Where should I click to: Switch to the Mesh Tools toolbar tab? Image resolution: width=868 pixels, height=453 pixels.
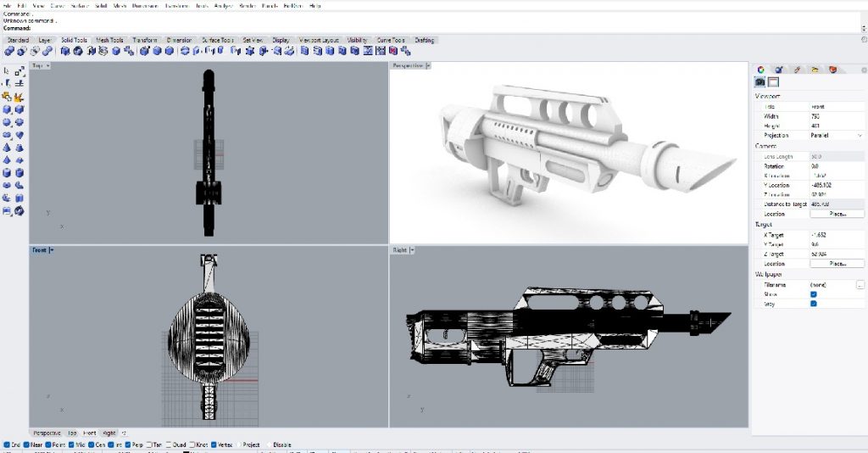pos(109,40)
